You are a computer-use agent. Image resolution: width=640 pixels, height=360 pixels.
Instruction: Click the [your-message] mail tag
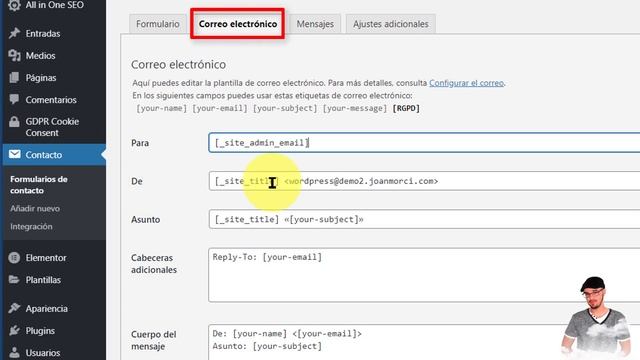[x=355, y=108]
